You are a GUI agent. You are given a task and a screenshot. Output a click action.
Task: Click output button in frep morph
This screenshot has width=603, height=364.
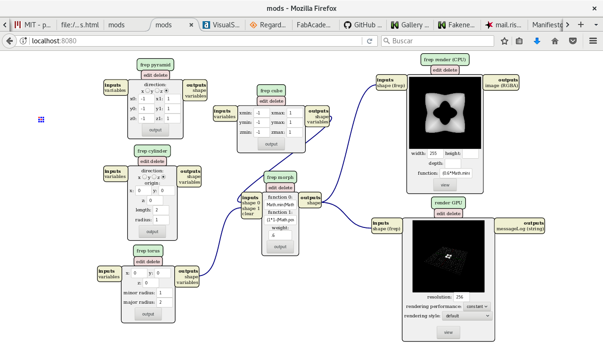280,247
